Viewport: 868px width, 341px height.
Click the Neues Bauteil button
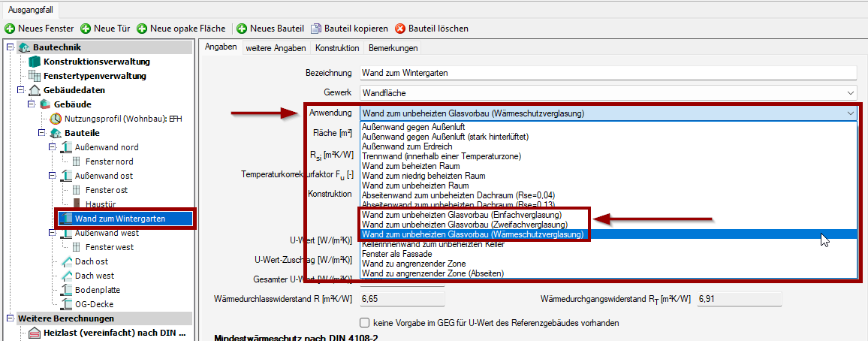pyautogui.click(x=270, y=29)
